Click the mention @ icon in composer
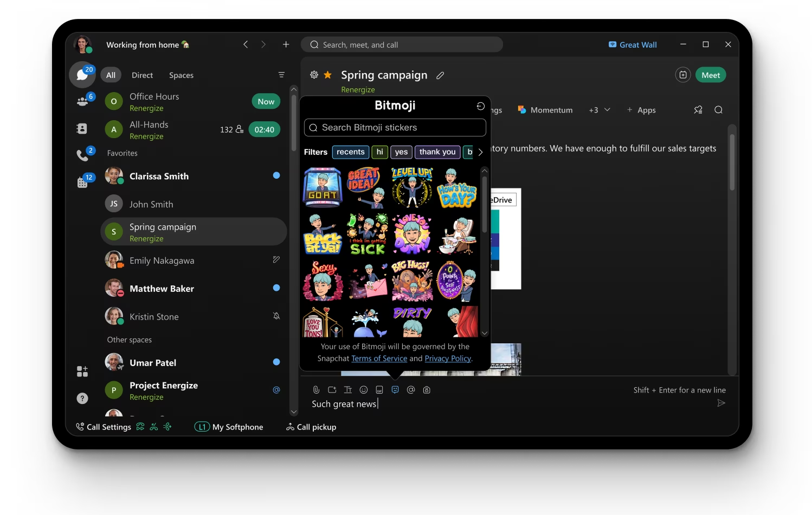Image resolution: width=812 pixels, height=515 pixels. (411, 390)
